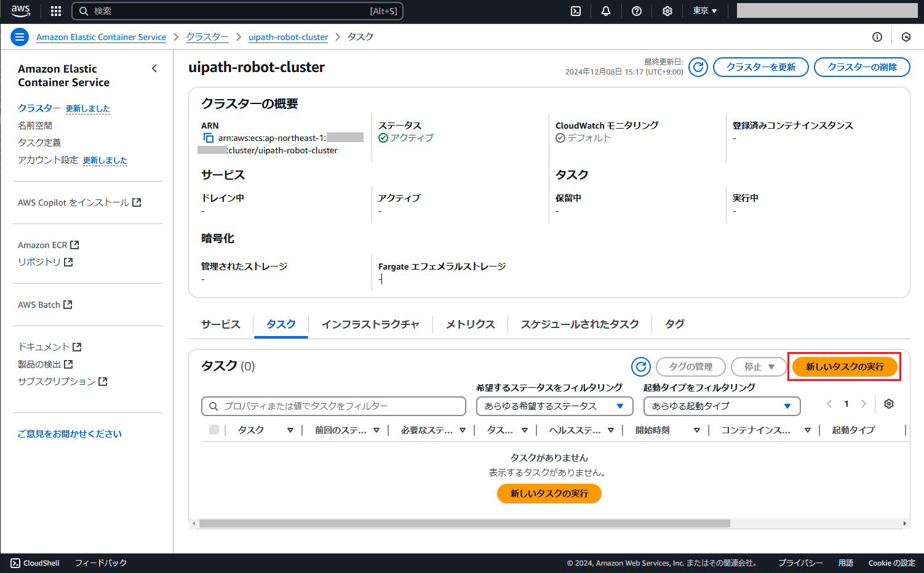
Task: Open 名前空間 in sidebar
Action: tap(35, 125)
